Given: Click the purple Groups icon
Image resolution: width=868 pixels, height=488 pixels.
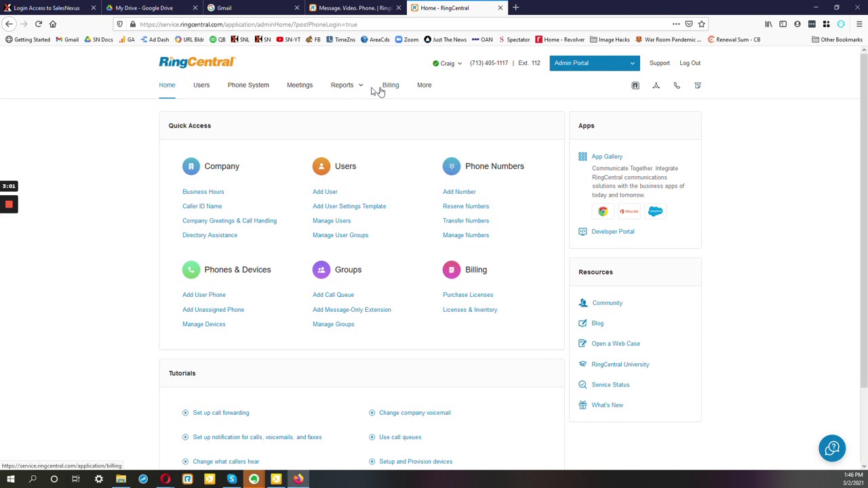Looking at the screenshot, I should pyautogui.click(x=321, y=270).
